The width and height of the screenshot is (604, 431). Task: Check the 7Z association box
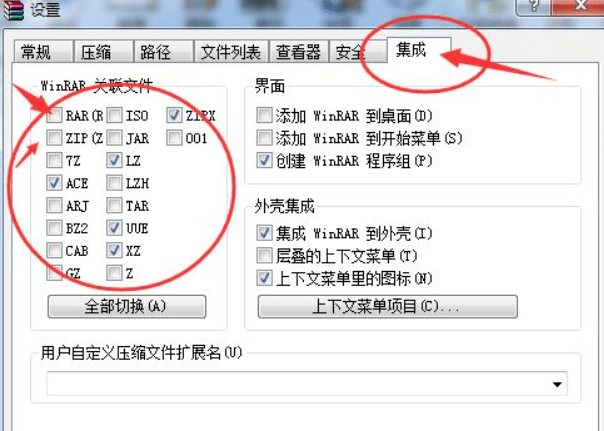[x=54, y=160]
